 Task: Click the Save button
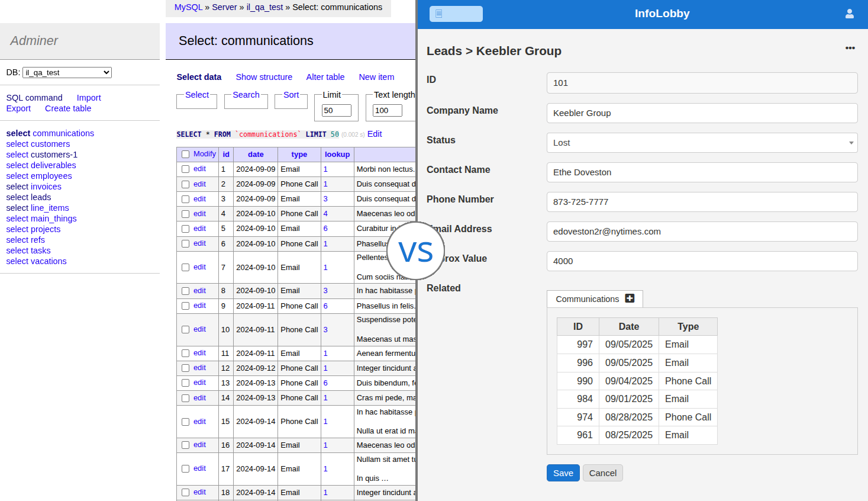[x=562, y=473]
